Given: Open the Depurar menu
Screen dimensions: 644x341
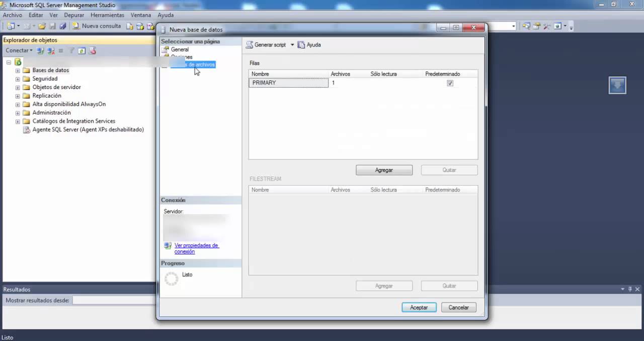Looking at the screenshot, I should (x=74, y=15).
